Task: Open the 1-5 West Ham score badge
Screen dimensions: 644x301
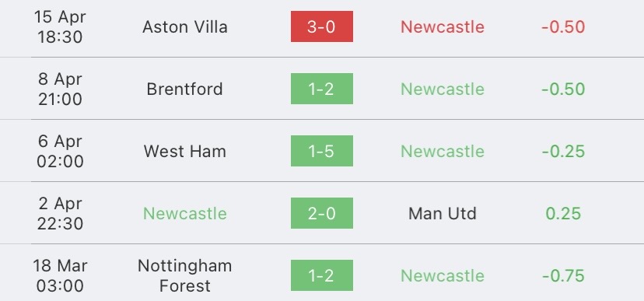Action: (321, 151)
